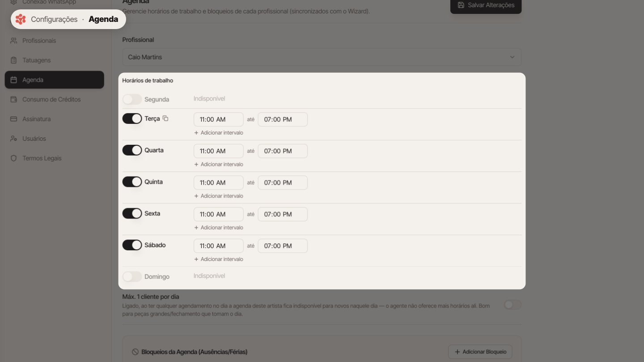
Task: Click the Quinta end time field
Action: (x=283, y=183)
